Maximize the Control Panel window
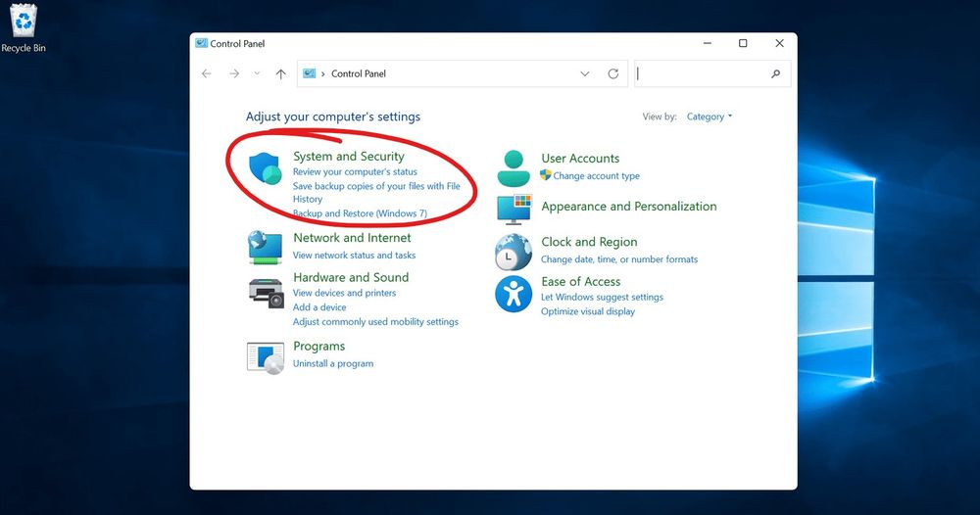This screenshot has width=980, height=515. pos(743,43)
